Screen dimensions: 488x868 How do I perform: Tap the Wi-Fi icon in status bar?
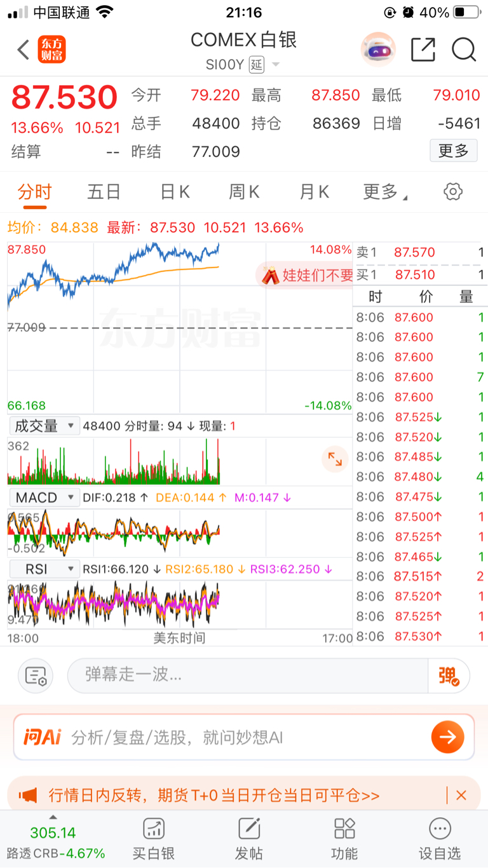(x=105, y=12)
